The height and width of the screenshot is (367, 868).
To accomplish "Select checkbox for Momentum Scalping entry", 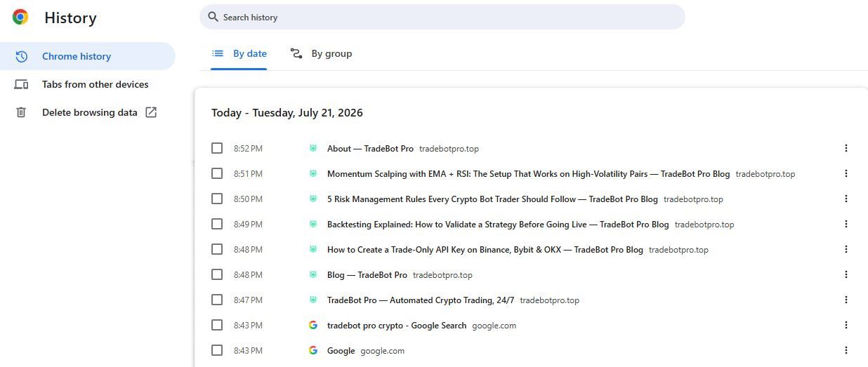I will tap(217, 173).
